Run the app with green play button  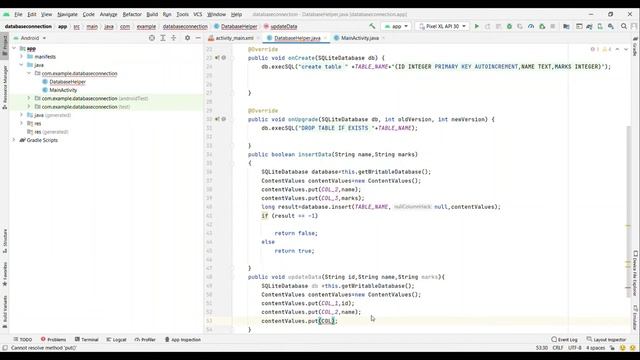tap(476, 26)
